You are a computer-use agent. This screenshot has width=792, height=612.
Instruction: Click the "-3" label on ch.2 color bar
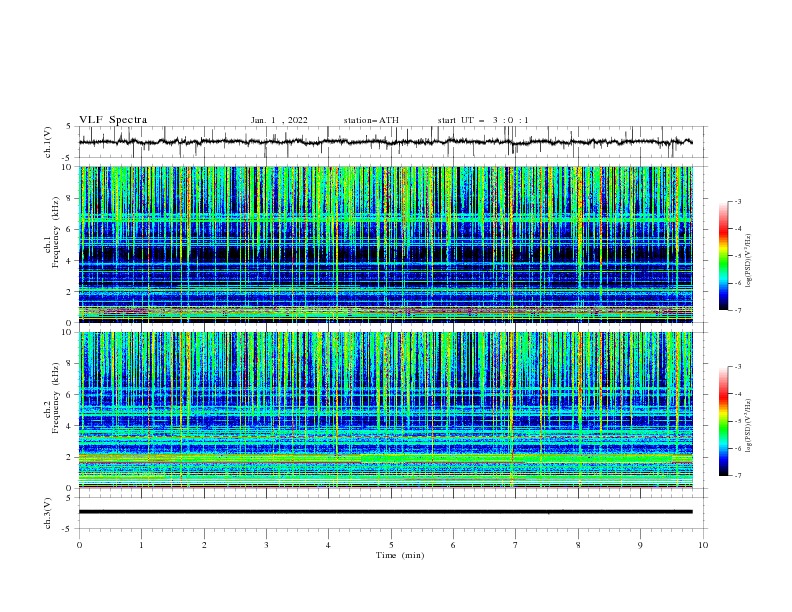click(737, 367)
